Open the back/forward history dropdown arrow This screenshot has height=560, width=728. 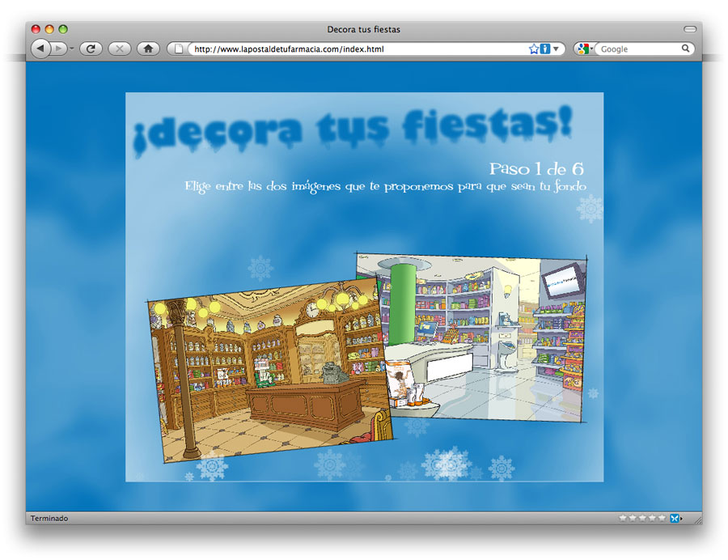point(72,49)
